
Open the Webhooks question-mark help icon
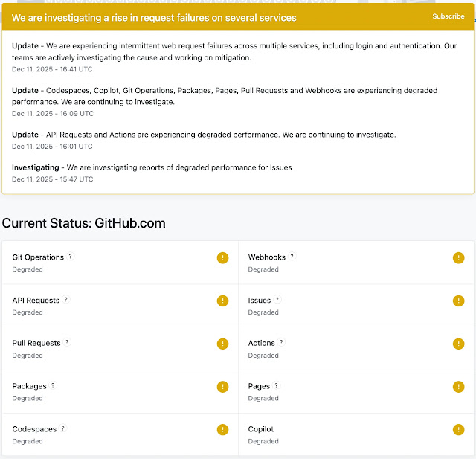(292, 257)
